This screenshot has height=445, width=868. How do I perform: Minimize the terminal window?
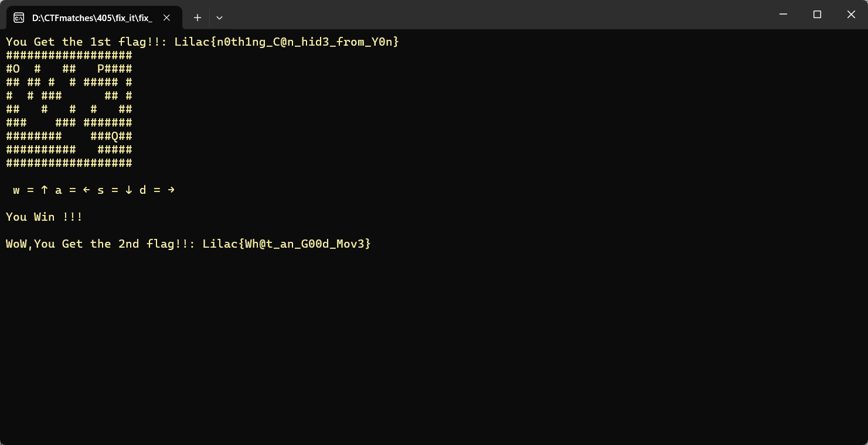pos(783,15)
